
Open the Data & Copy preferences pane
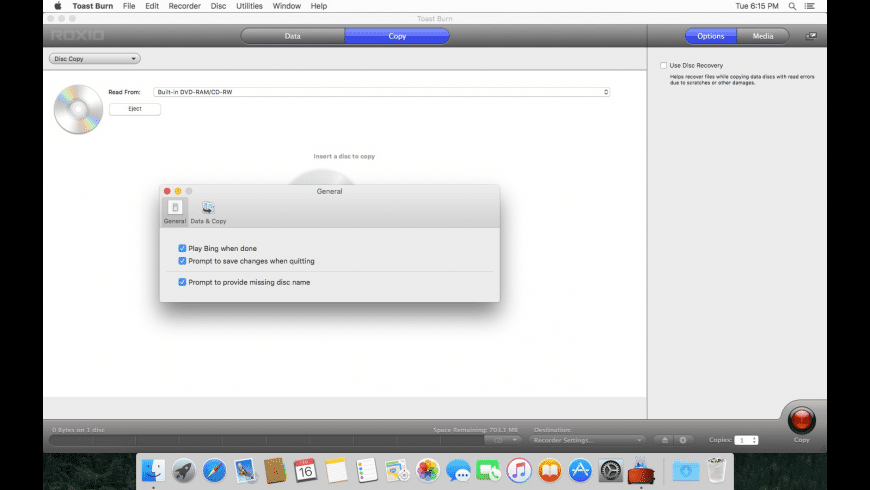click(208, 212)
